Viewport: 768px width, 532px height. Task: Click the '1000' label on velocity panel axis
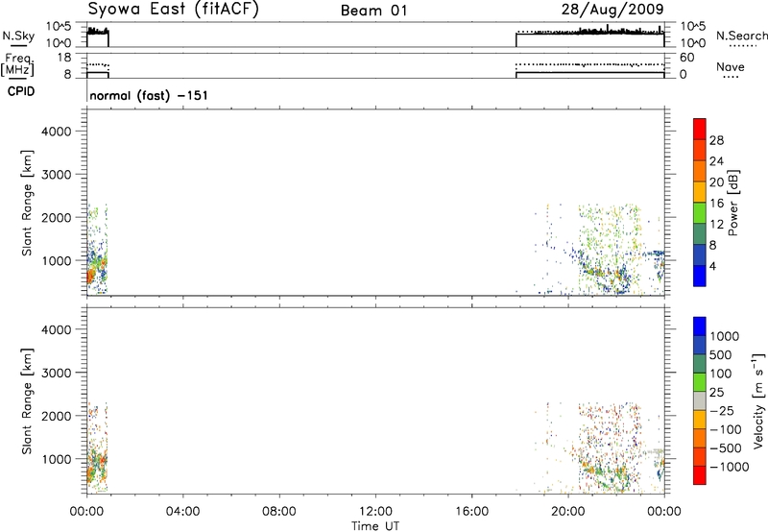57,459
